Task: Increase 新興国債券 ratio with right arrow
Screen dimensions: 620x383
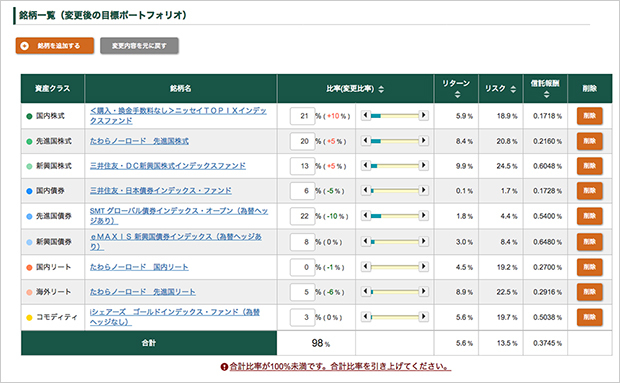Action: point(423,241)
